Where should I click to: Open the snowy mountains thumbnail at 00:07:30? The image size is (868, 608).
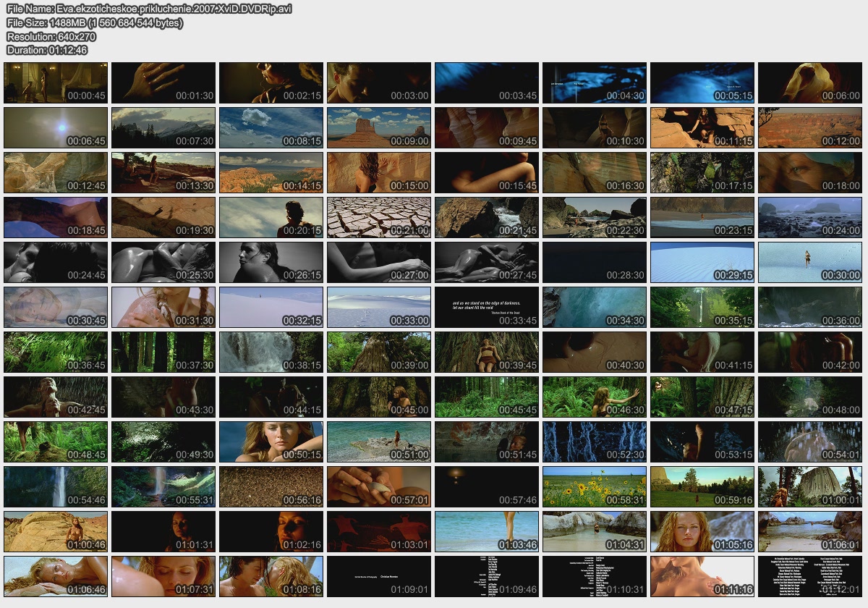163,127
